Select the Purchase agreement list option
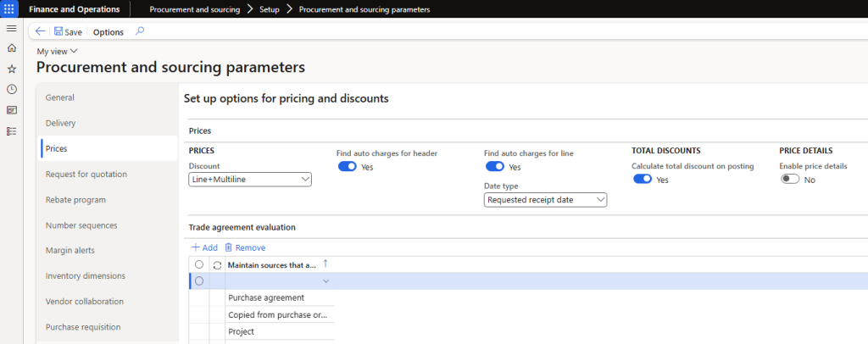Image resolution: width=868 pixels, height=344 pixels. pos(266,297)
